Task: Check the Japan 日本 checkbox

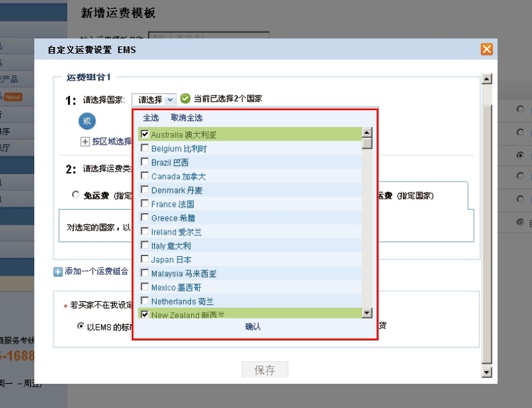Action: 145,259
